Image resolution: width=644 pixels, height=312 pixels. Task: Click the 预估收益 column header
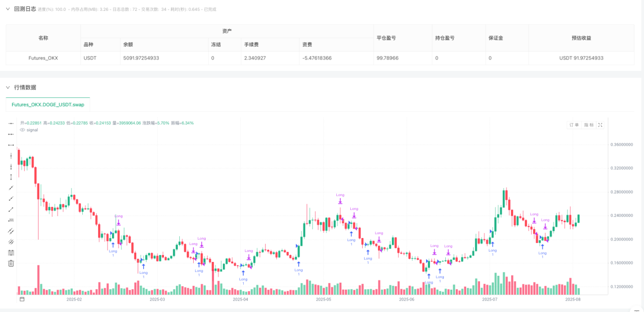pyautogui.click(x=582, y=38)
